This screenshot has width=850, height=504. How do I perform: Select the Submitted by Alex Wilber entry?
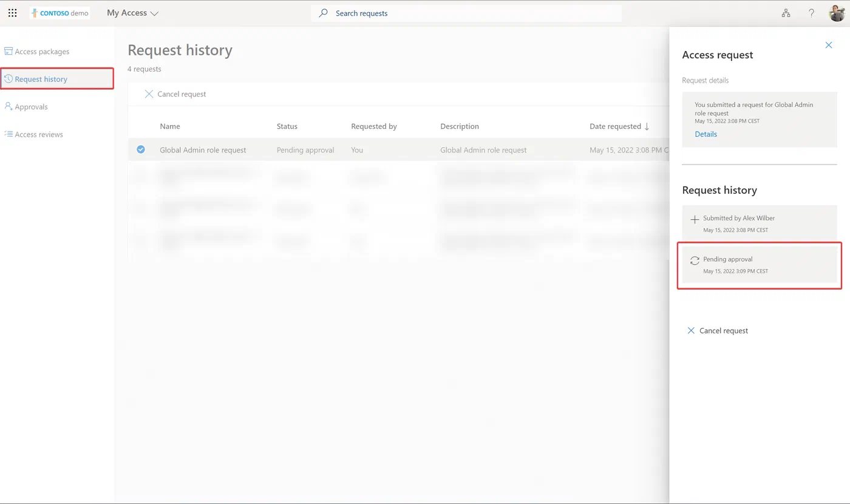[x=760, y=223]
